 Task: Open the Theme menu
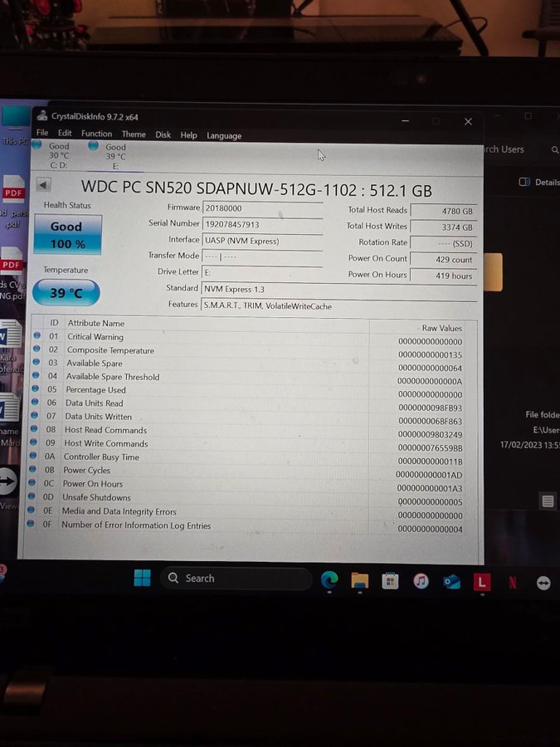134,134
